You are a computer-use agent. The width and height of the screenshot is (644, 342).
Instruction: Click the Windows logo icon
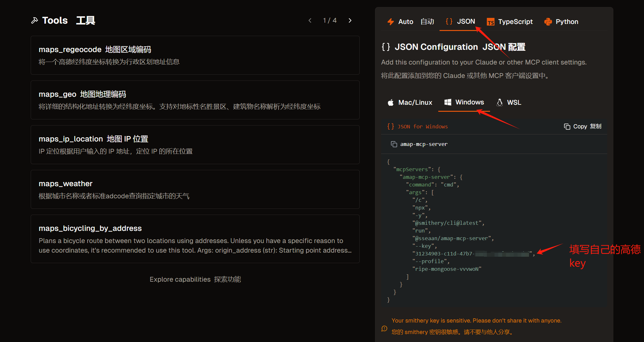click(448, 102)
